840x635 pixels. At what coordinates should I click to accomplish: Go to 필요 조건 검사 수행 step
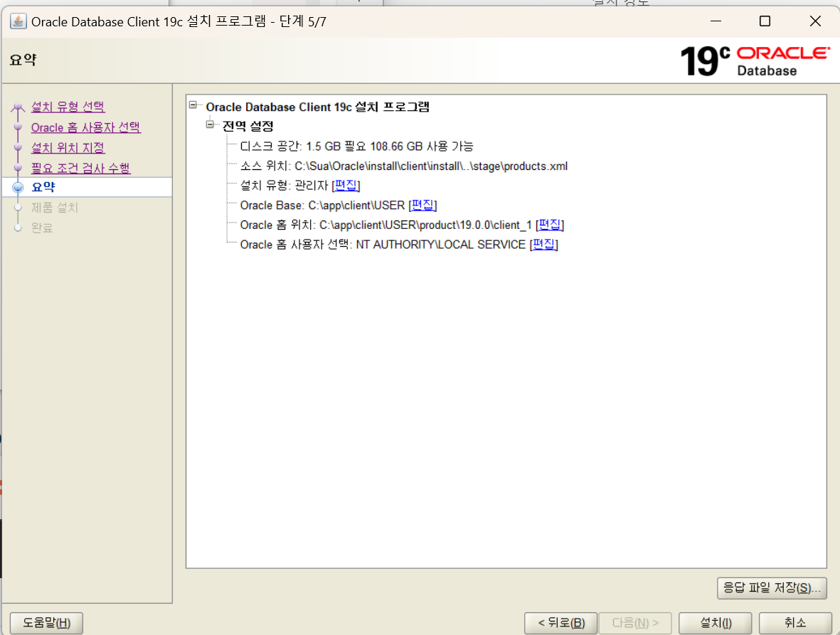pyautogui.click(x=80, y=168)
